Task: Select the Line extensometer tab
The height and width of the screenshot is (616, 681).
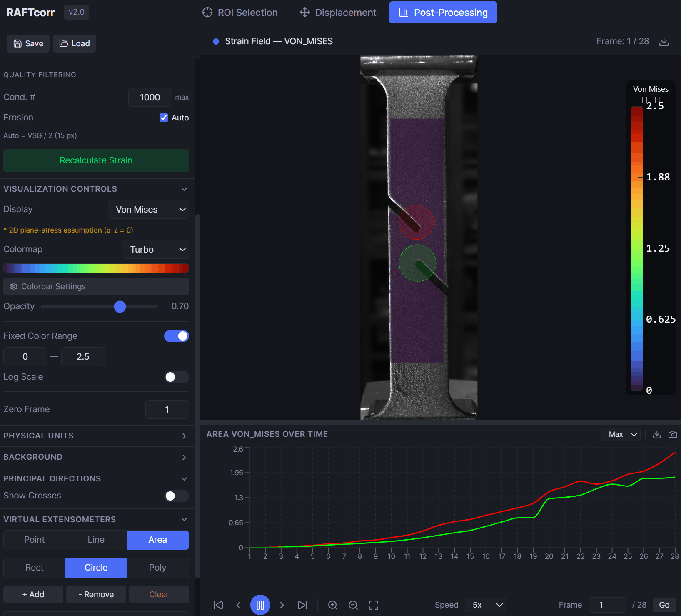Action: [x=96, y=540]
